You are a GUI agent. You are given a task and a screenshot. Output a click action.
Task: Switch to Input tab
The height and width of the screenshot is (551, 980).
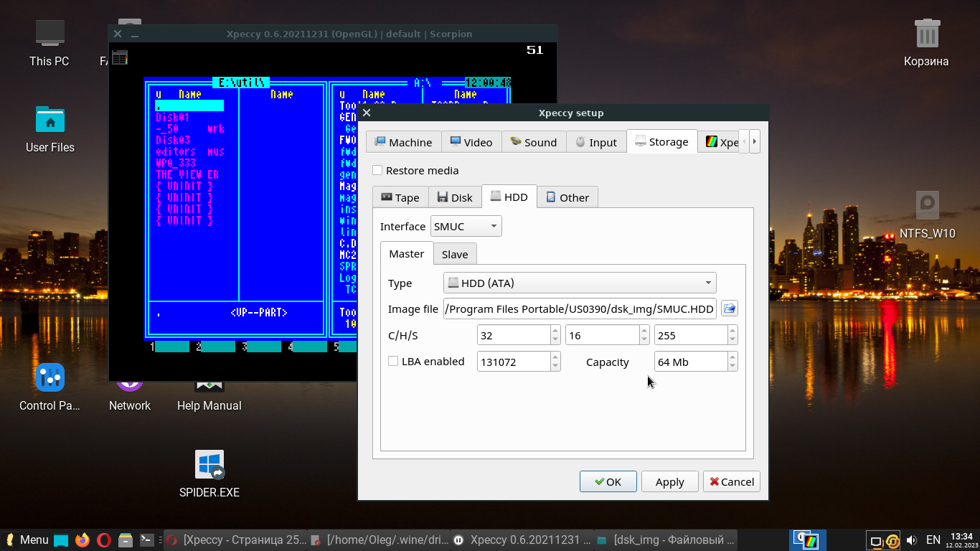(x=596, y=142)
